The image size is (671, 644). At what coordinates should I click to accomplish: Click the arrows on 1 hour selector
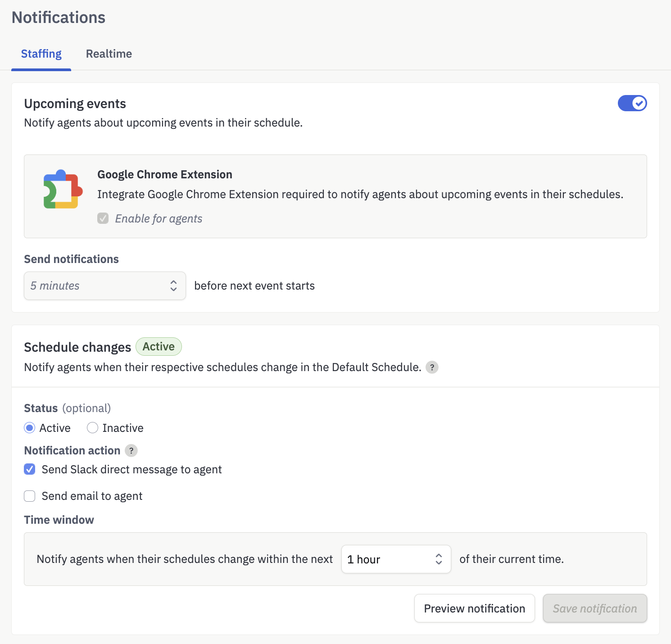point(439,559)
